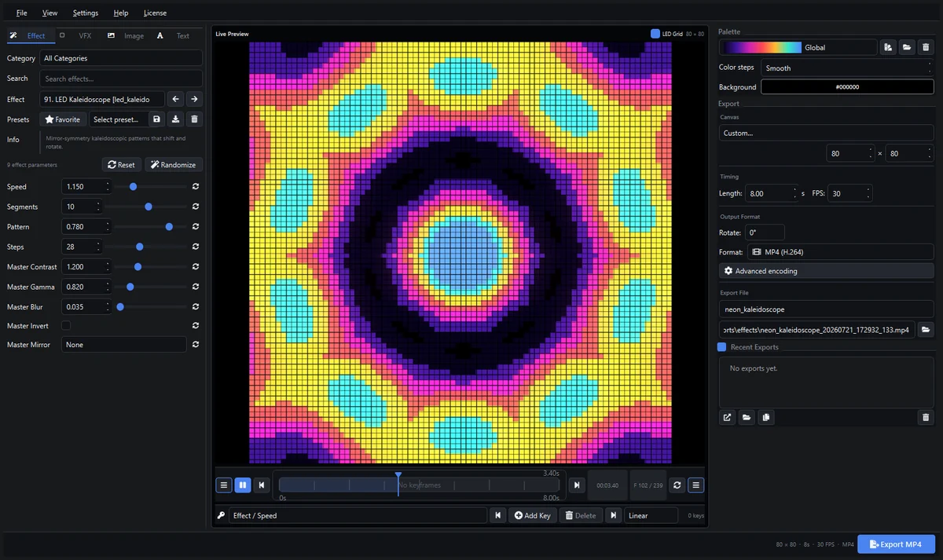Viewport: 943px width, 560px height.
Task: Open the License menu
Action: [155, 13]
